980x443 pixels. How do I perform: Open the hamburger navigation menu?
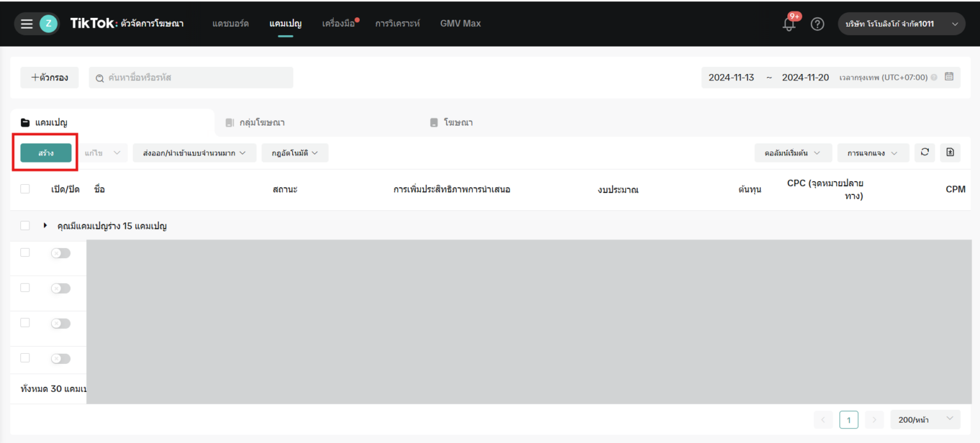click(26, 23)
